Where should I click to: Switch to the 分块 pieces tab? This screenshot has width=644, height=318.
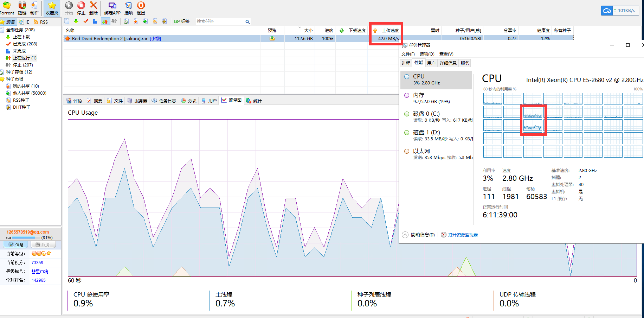click(188, 101)
